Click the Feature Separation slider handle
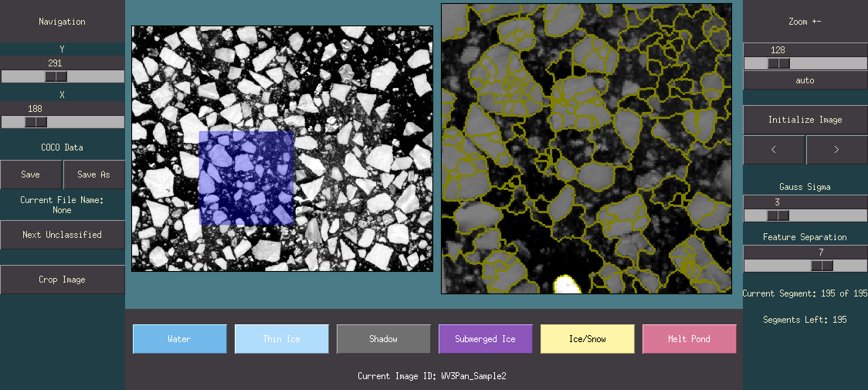868x390 pixels. click(822, 266)
